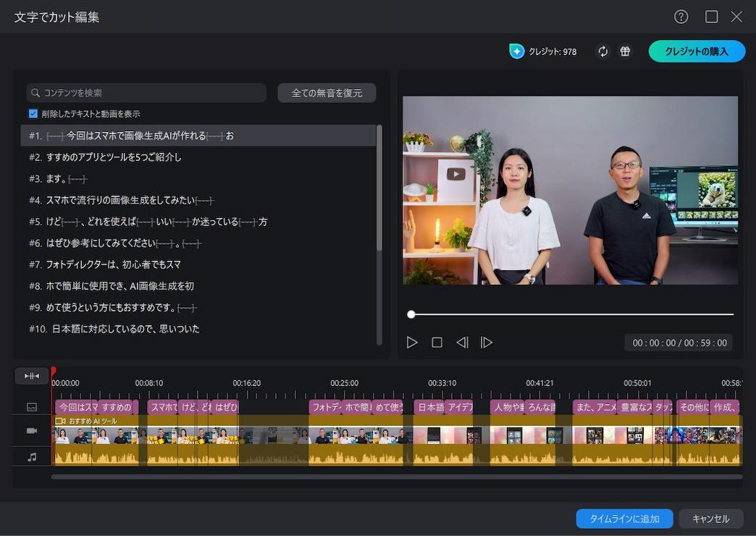Select the trim tool in the timeline sidebar
The width and height of the screenshot is (756, 536).
point(32,376)
